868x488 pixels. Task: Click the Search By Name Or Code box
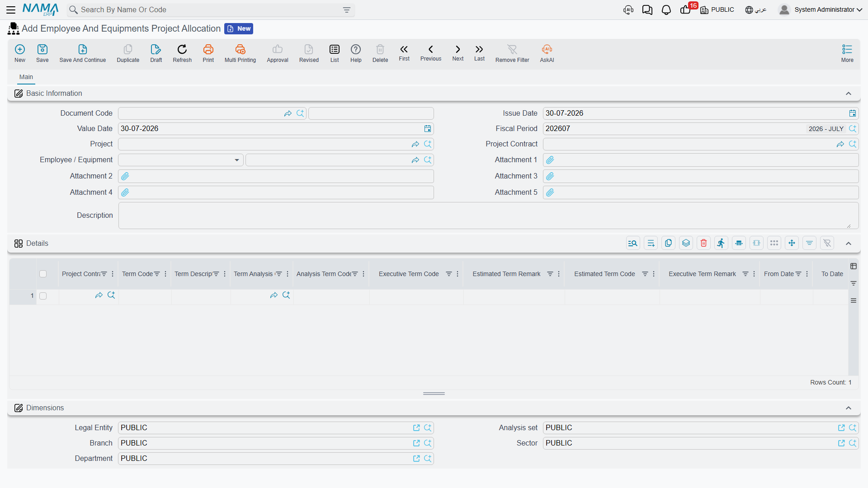pos(211,10)
